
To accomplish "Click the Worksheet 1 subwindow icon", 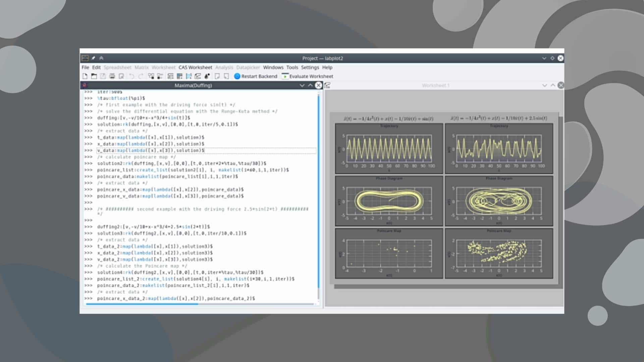I will [x=327, y=85].
